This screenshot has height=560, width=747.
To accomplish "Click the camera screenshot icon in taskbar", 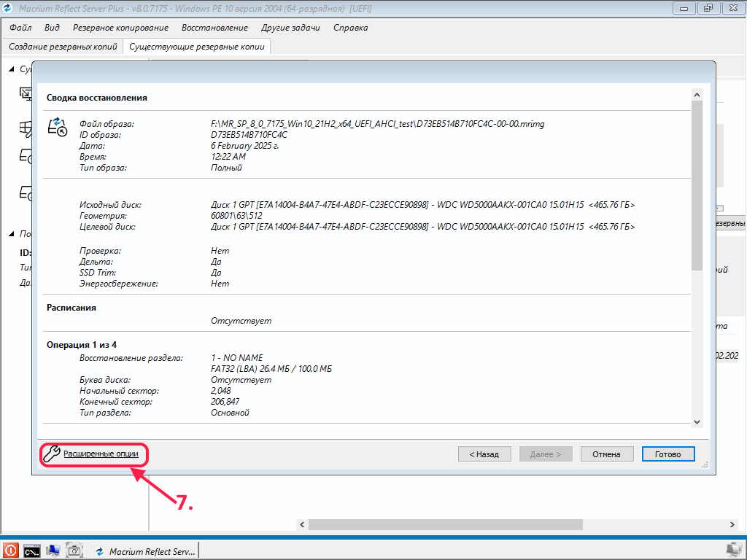I will pyautogui.click(x=74, y=551).
